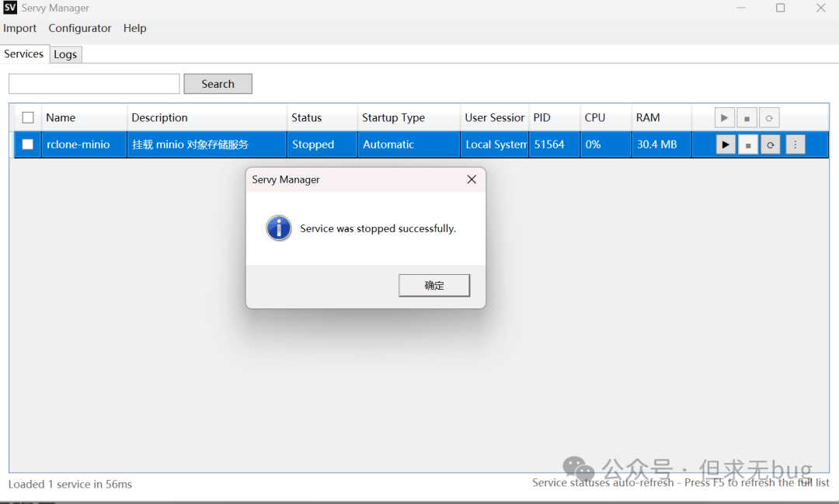Image resolution: width=839 pixels, height=504 pixels.
Task: Click the header restart-all circular arrow icon
Action: [769, 118]
